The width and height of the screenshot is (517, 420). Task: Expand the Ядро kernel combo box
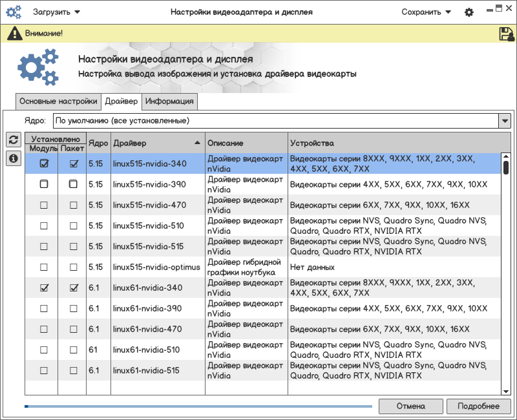(x=505, y=121)
